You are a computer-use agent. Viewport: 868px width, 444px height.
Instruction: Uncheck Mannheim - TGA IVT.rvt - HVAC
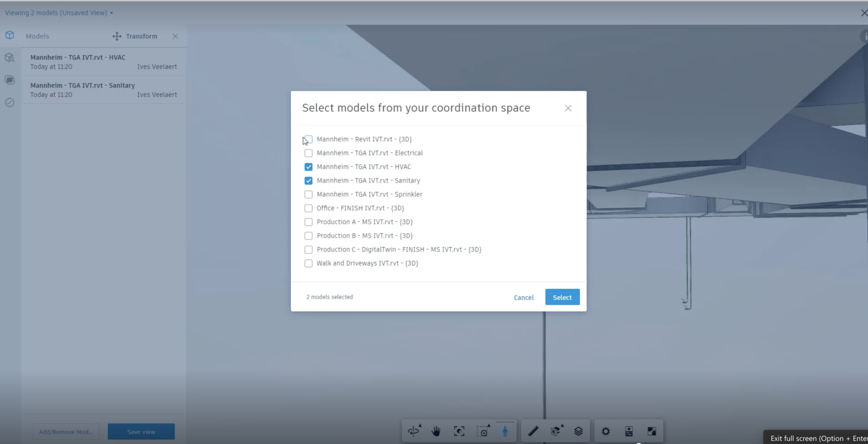click(309, 167)
